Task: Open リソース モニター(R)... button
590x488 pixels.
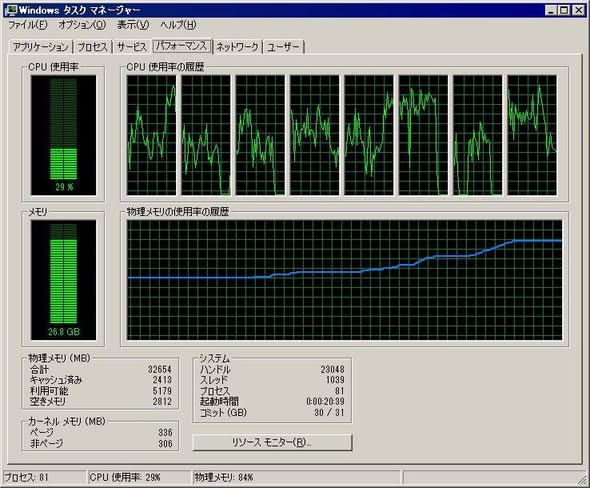Action: (272, 442)
